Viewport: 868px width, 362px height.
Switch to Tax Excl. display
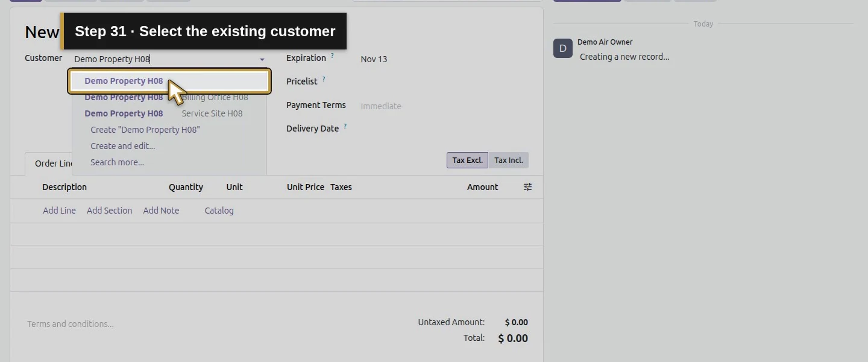point(467,160)
